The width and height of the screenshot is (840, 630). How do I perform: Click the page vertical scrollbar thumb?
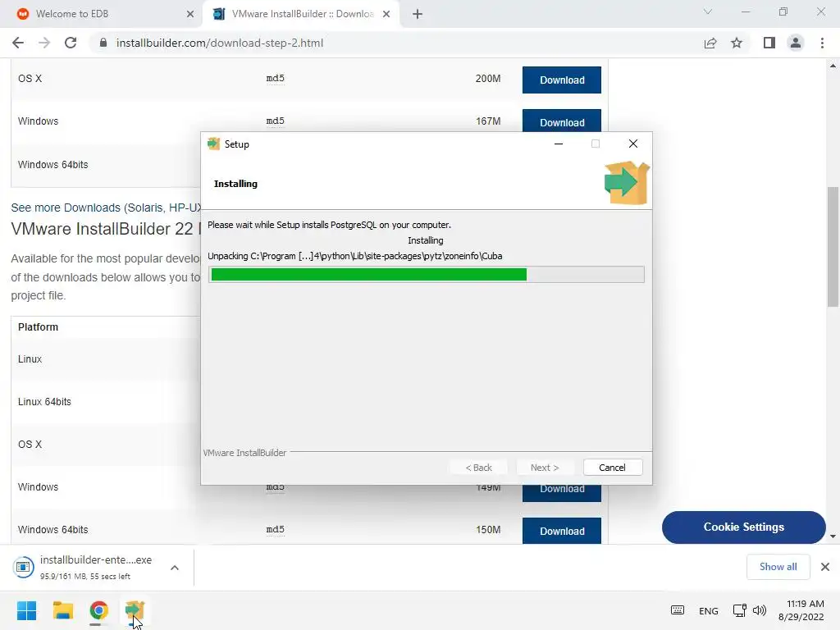point(833,247)
